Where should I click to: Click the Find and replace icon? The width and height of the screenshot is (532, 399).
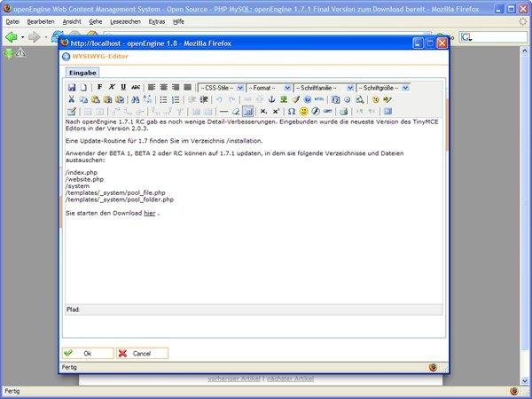tap(147, 99)
